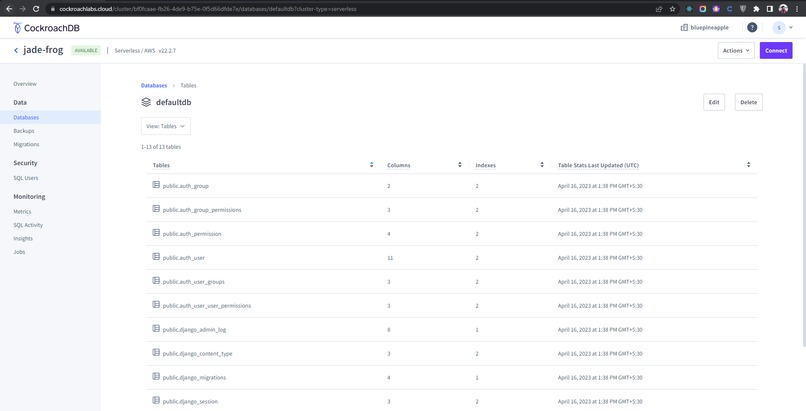This screenshot has width=806, height=411.
Task: Select Databases in sidebar
Action: click(x=50, y=118)
